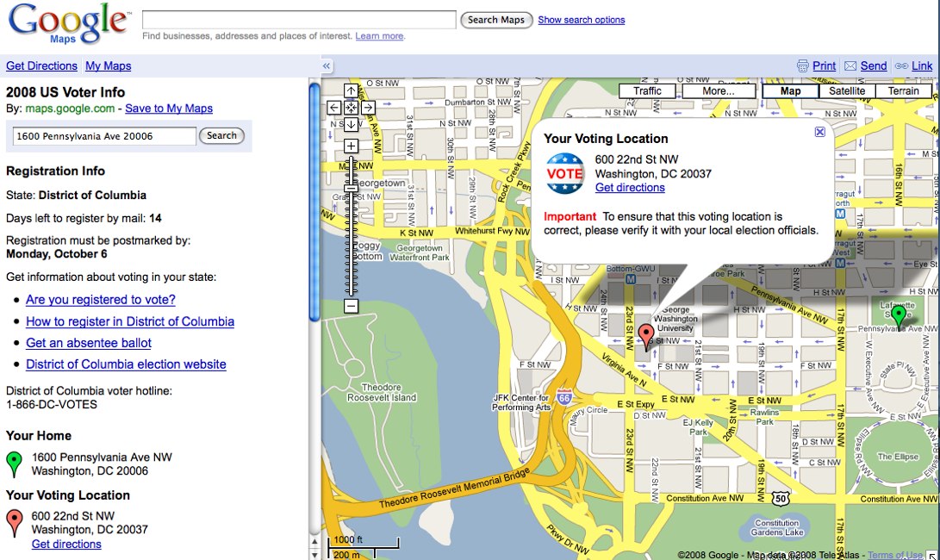940x560 pixels.
Task: Click the green Your Home pin in sidebar
Action: click(x=14, y=464)
